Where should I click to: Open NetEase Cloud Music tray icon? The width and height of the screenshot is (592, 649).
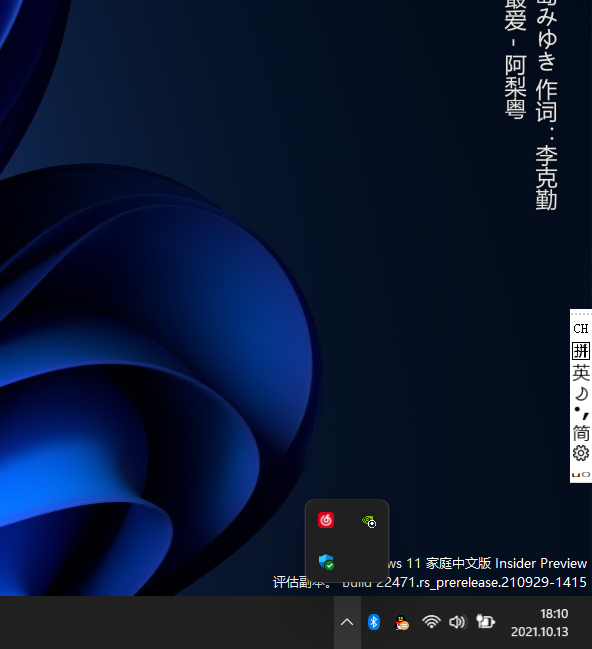(x=326, y=520)
